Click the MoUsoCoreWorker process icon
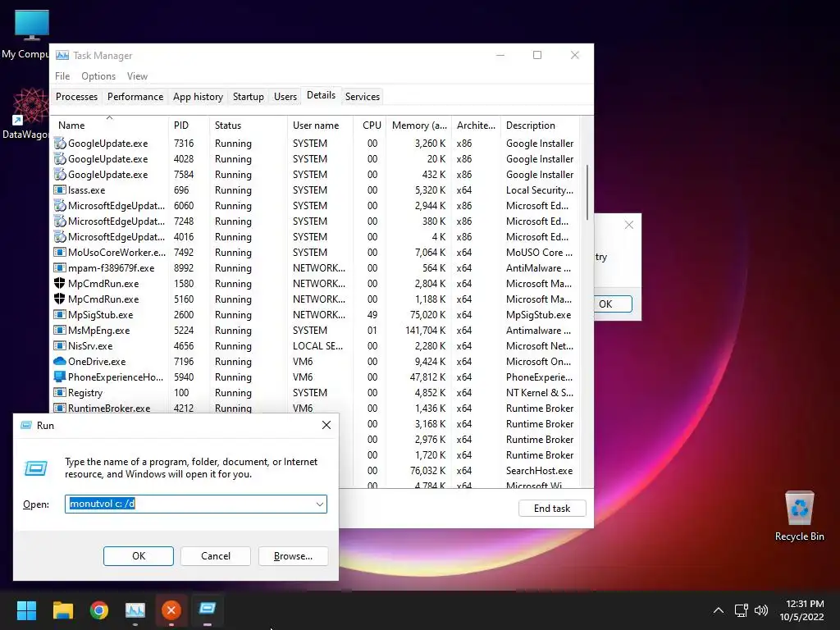 pos(59,253)
